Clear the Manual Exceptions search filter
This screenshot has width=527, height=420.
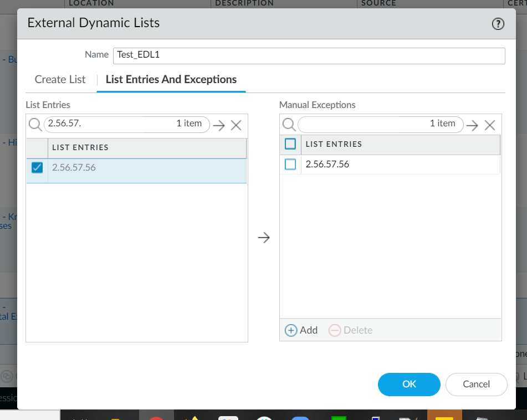489,126
